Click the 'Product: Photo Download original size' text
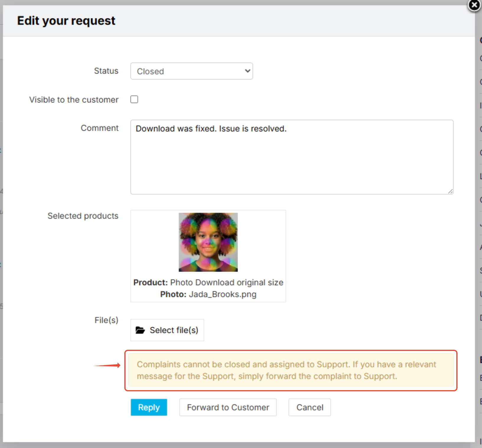 point(208,282)
